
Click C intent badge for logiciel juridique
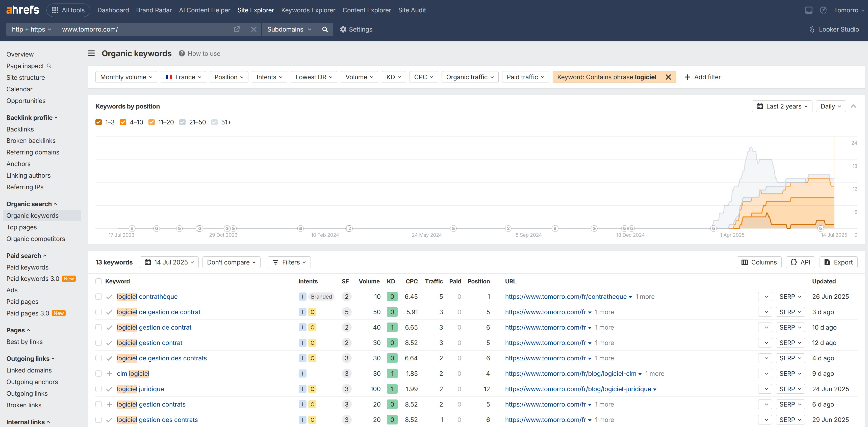(312, 389)
